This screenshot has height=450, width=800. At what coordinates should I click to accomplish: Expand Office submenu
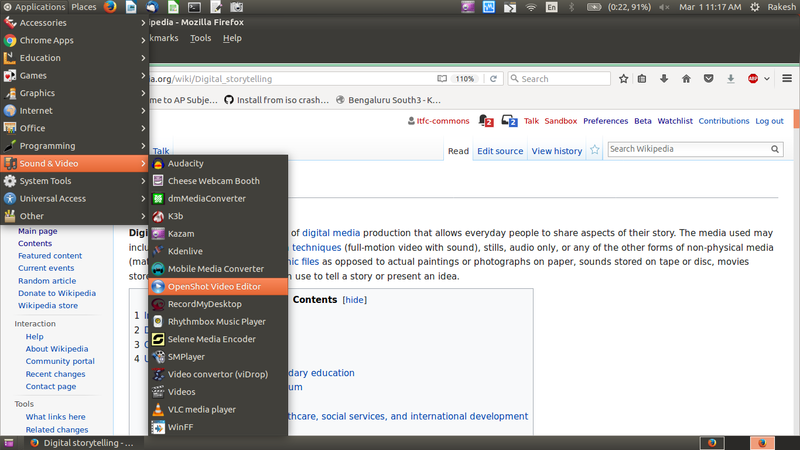(x=74, y=128)
